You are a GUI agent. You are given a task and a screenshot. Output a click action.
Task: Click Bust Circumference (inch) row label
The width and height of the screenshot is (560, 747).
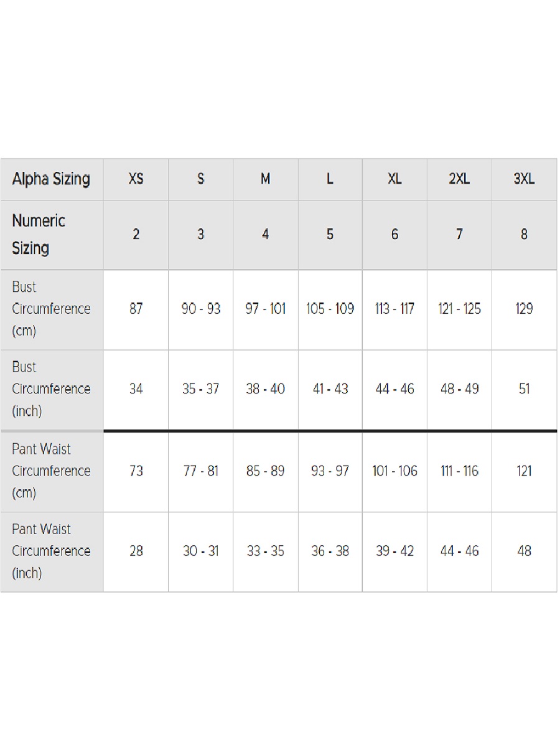click(x=51, y=389)
